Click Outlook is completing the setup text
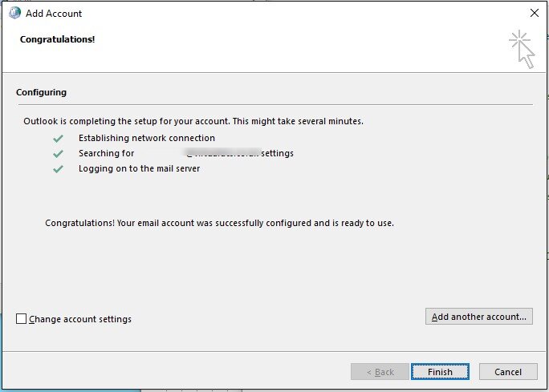This screenshot has width=549, height=392. click(x=193, y=121)
